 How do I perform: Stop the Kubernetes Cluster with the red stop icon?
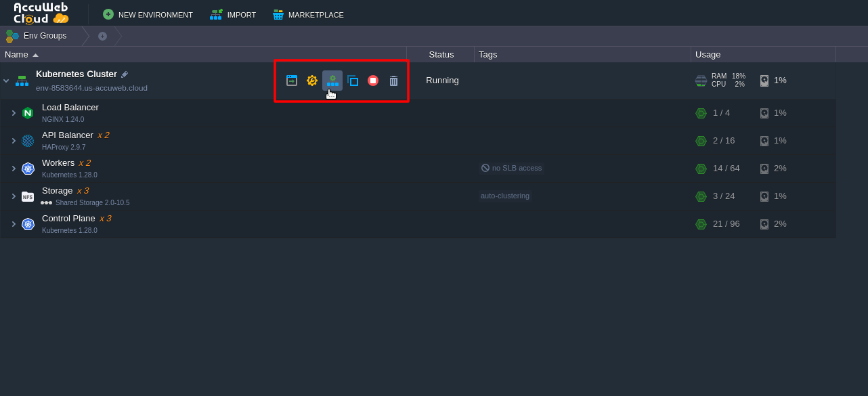373,81
